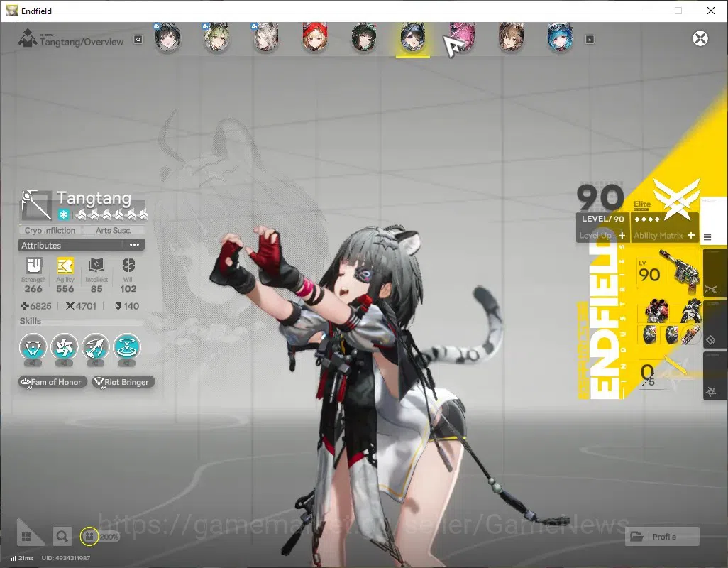Select the red-hooded blonde operator portrait
The image size is (728, 568).
click(x=315, y=37)
